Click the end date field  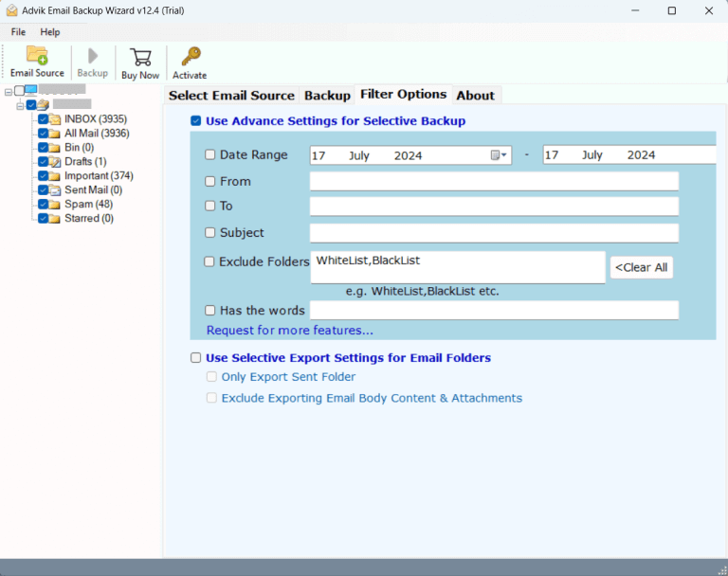629,155
